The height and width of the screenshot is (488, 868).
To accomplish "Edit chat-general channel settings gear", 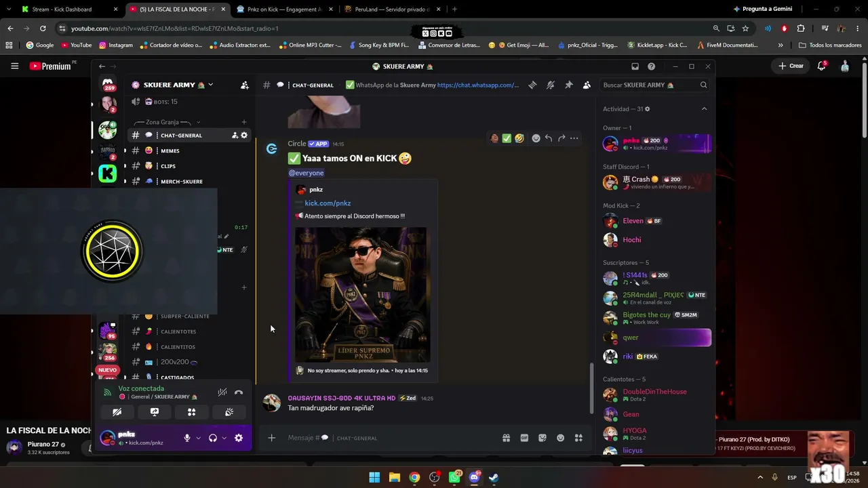I will click(x=244, y=136).
